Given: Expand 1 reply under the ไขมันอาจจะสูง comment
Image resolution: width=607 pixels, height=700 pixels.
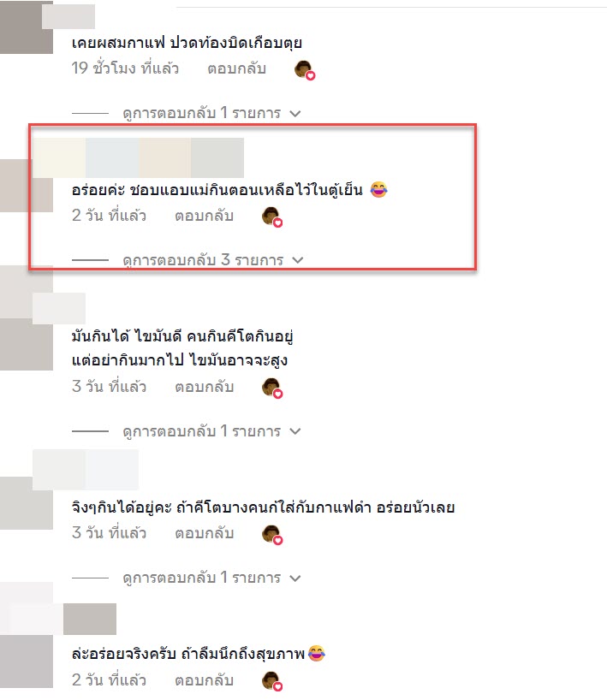Looking at the screenshot, I should coord(211,431).
